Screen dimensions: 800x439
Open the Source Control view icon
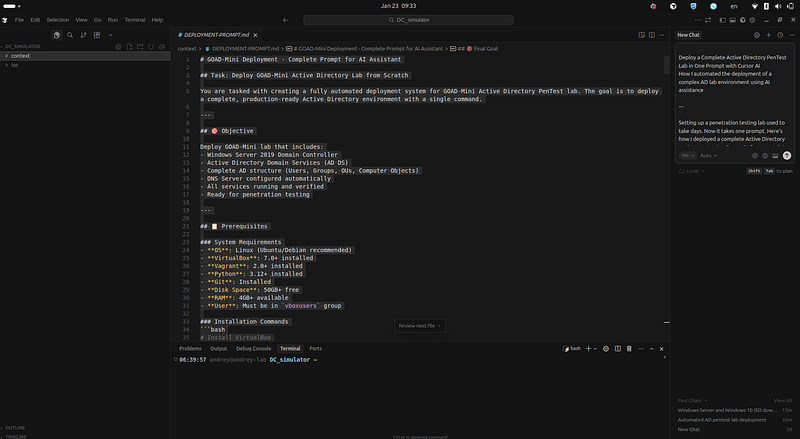(x=83, y=35)
